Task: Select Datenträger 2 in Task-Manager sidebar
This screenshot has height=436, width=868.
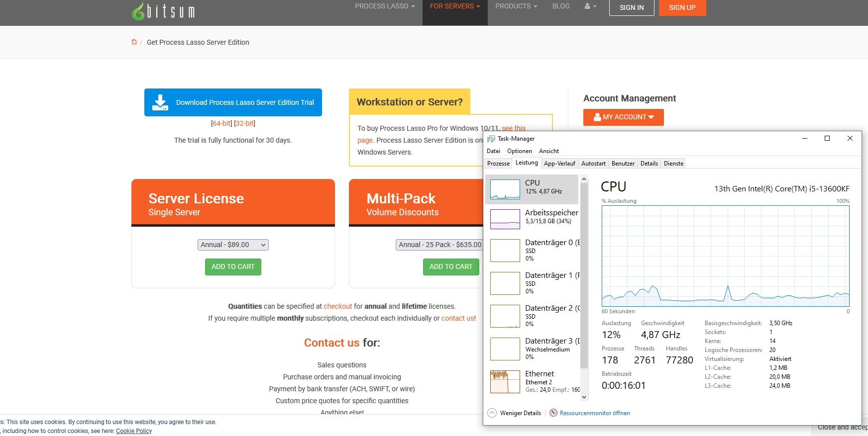Action: tap(533, 316)
